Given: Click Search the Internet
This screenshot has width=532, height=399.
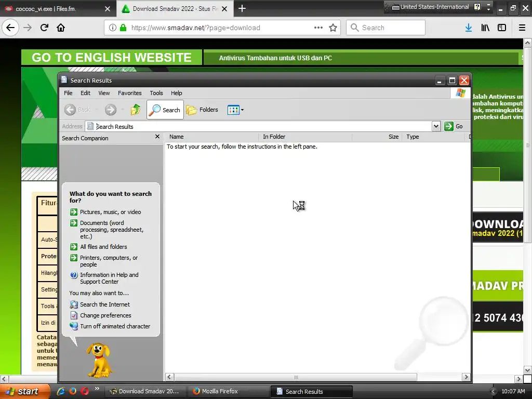Looking at the screenshot, I should click(104, 304).
